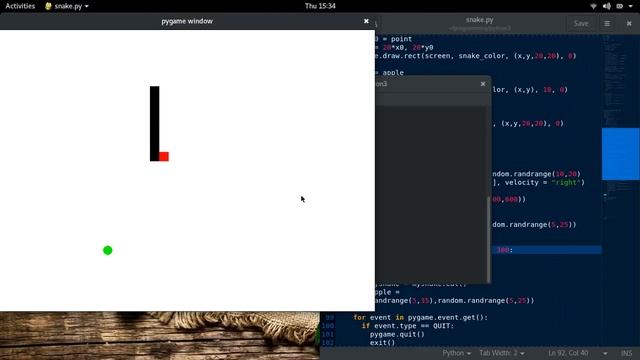This screenshot has height=360, width=640.
Task: Click the pygame window title bar text
Action: point(187,21)
